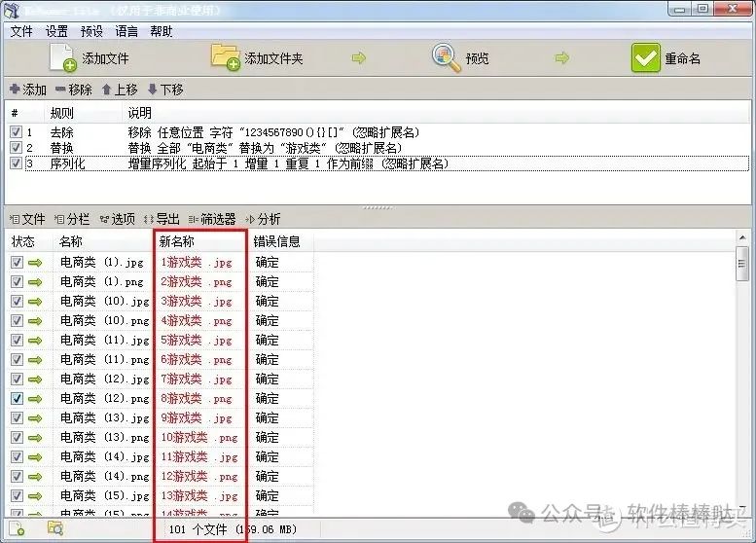Open the 语言 language menu
Viewport: 756px width, 543px height.
126,32
